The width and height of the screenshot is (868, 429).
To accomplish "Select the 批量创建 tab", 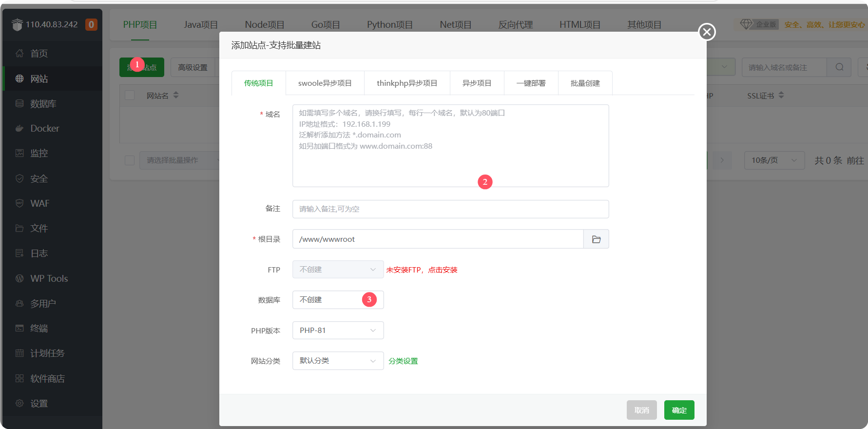I will pos(585,83).
